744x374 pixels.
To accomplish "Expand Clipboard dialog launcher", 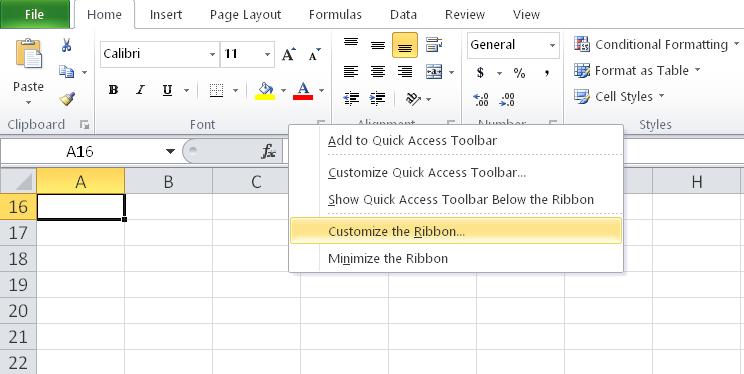I will pyautogui.click(x=84, y=125).
